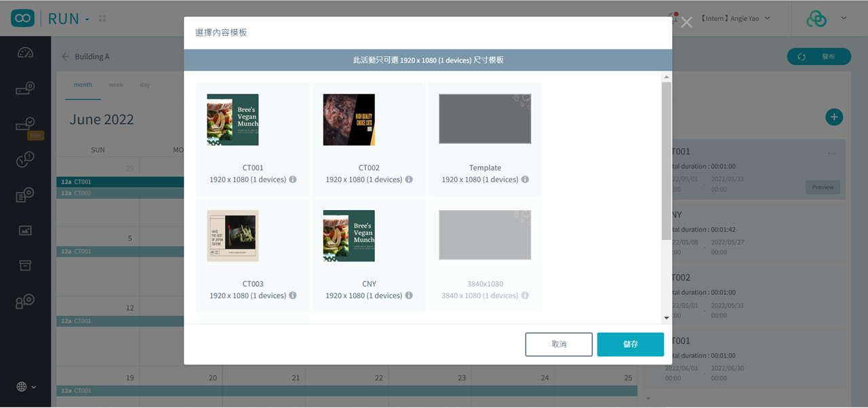Click the 選擇內容模板 dialog title
The height and width of the screenshot is (408, 868).
221,33
